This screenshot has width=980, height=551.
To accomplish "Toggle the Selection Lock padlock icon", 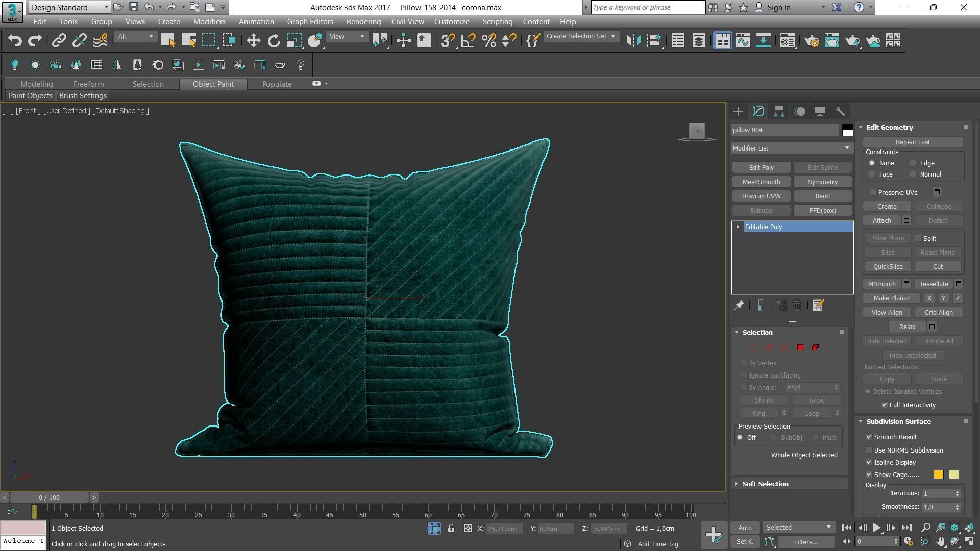I will [x=451, y=529].
